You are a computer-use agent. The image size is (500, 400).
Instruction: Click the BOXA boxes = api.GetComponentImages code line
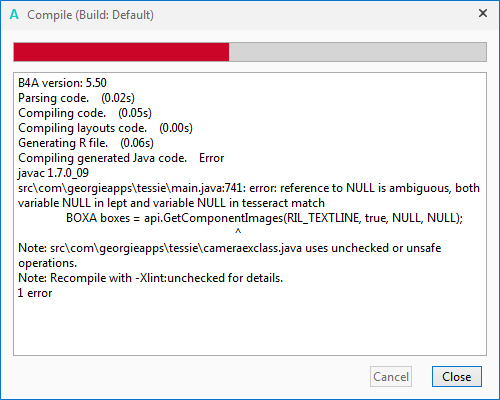pos(264,218)
